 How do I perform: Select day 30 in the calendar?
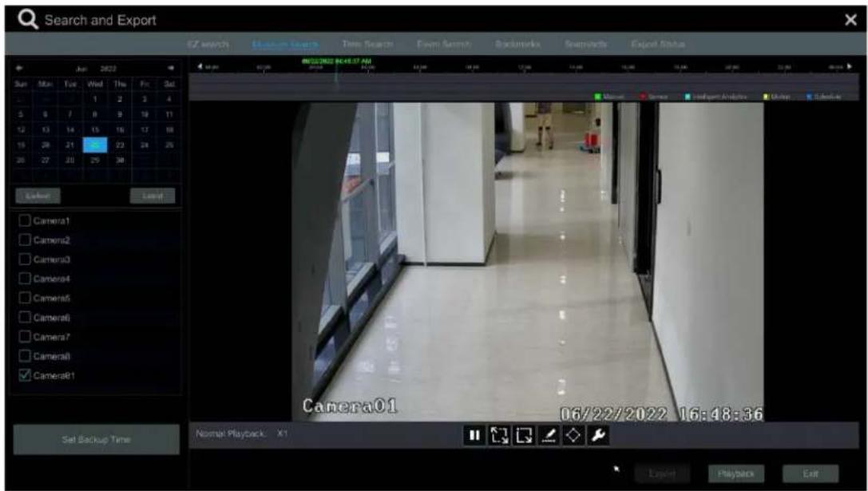click(x=120, y=160)
